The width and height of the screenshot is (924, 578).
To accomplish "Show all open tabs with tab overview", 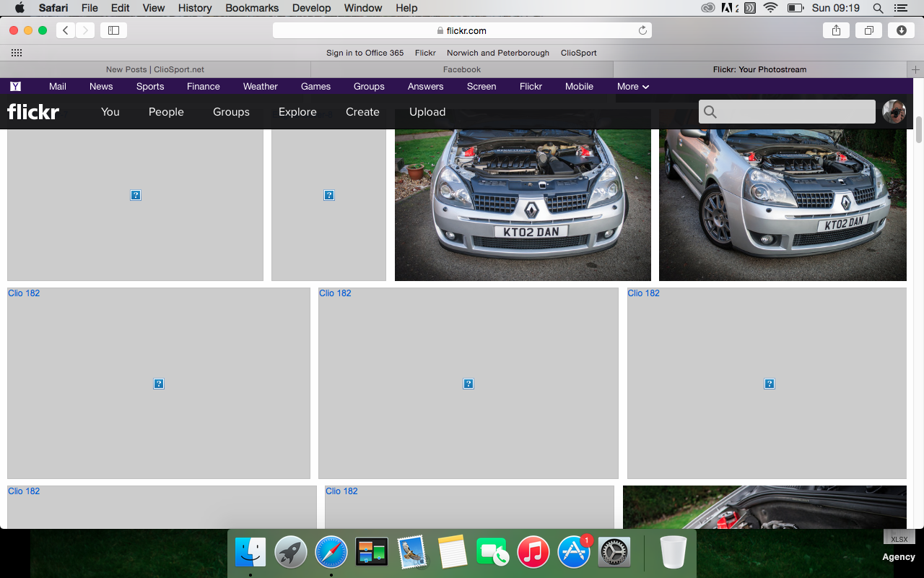I will point(868,30).
